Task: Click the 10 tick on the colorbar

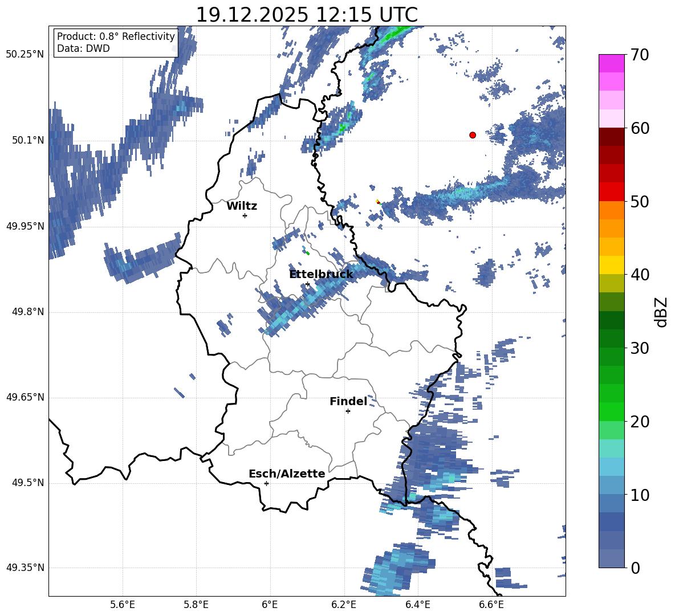Action: pos(639,495)
